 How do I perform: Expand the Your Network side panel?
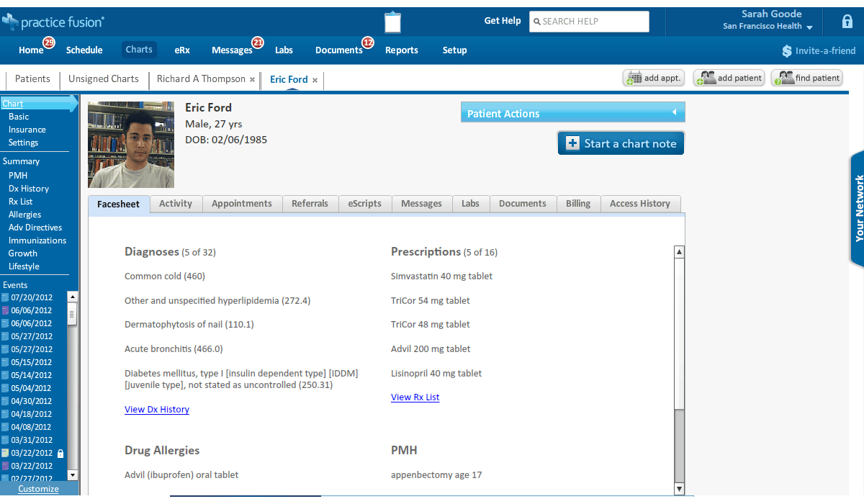[858, 209]
